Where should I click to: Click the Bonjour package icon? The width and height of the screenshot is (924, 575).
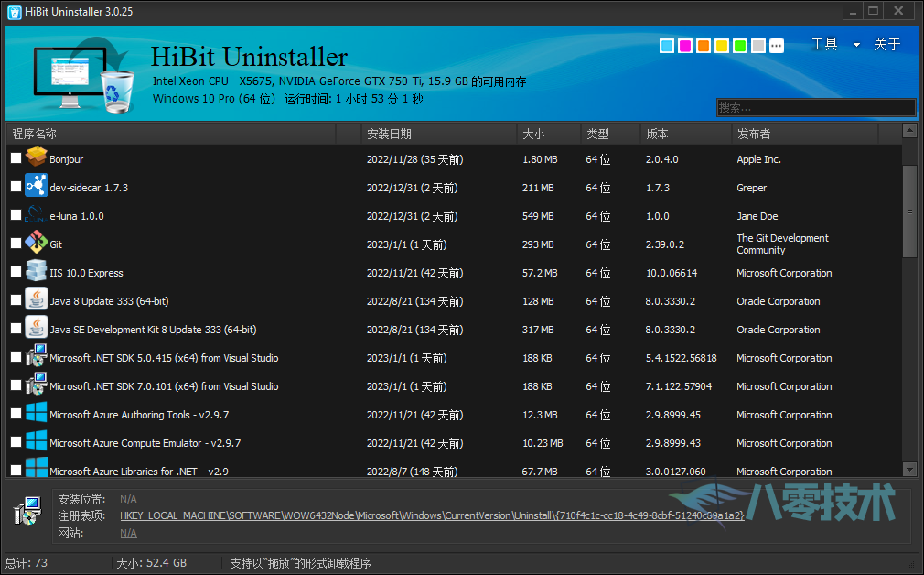pyautogui.click(x=36, y=157)
